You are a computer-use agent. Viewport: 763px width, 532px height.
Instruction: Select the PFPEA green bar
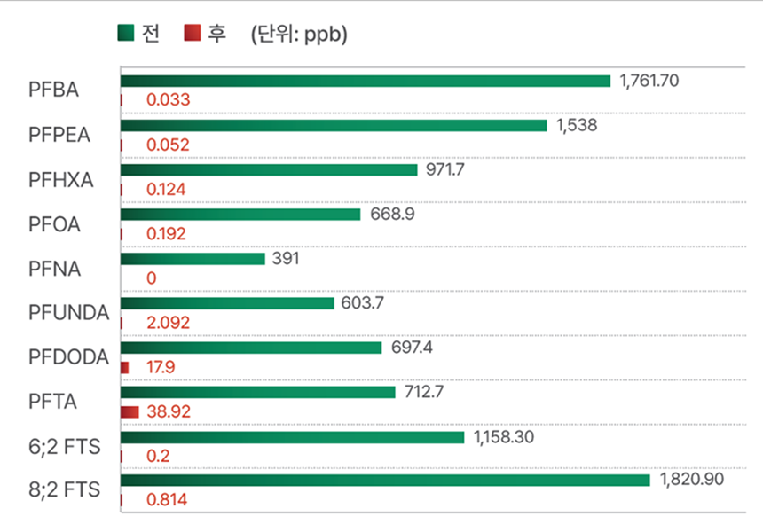333,126
